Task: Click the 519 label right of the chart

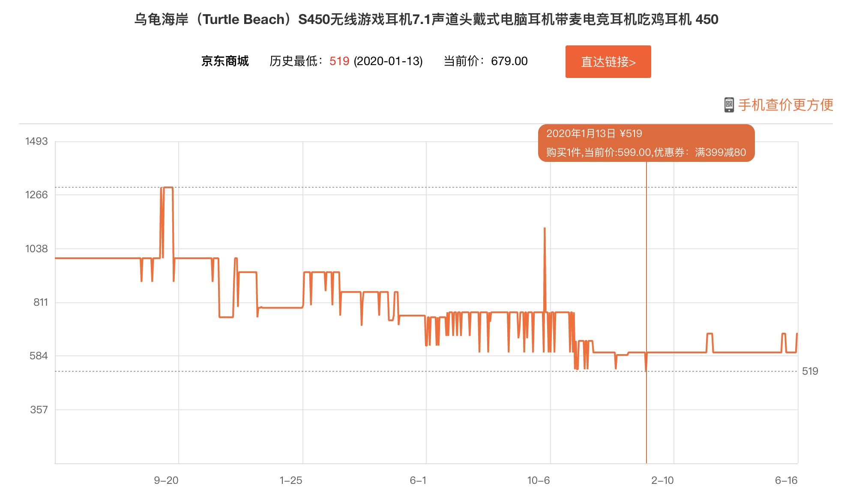Action: tap(810, 371)
